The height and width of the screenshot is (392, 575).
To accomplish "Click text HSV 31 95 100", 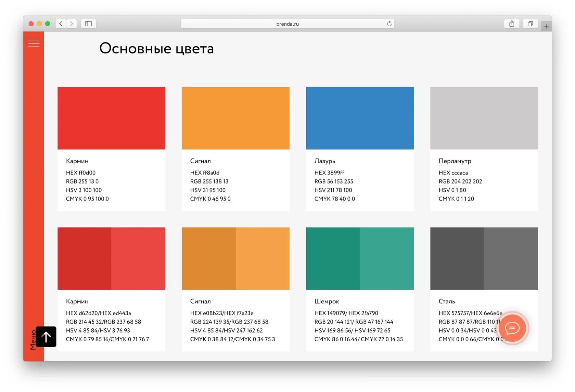I will click(208, 190).
